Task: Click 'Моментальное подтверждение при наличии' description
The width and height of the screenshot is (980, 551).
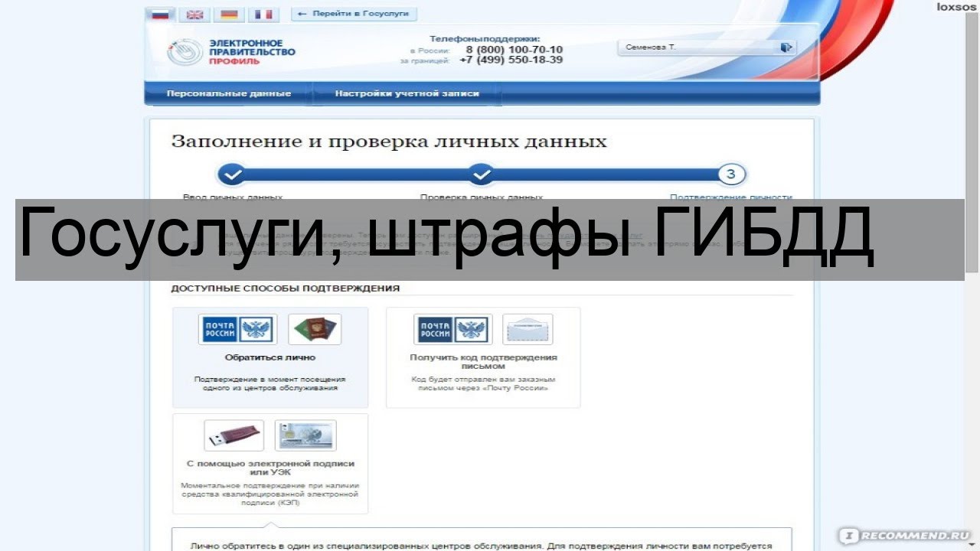Action: click(270, 494)
